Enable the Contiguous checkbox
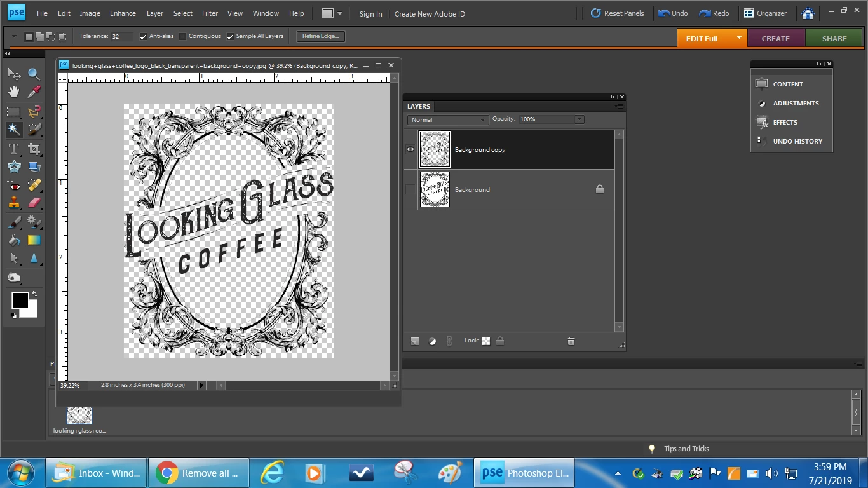 (183, 37)
